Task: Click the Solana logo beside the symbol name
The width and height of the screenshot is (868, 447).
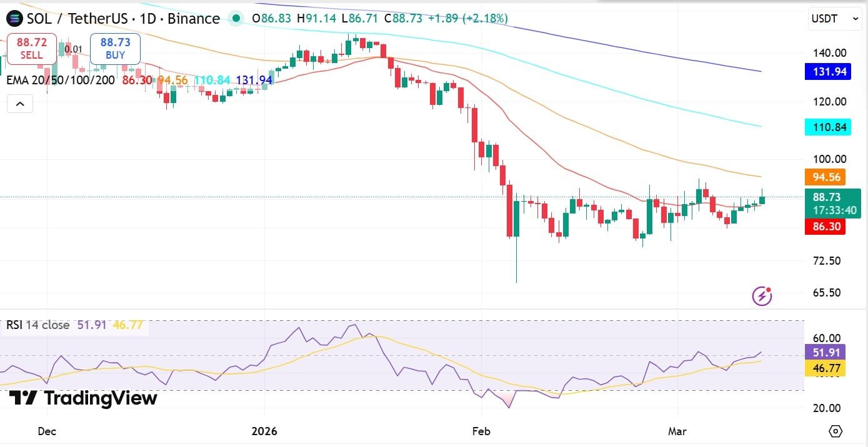Action: pyautogui.click(x=14, y=19)
